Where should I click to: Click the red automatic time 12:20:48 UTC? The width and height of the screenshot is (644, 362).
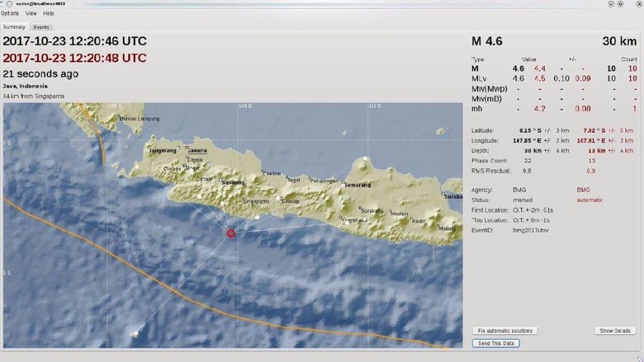tap(75, 58)
